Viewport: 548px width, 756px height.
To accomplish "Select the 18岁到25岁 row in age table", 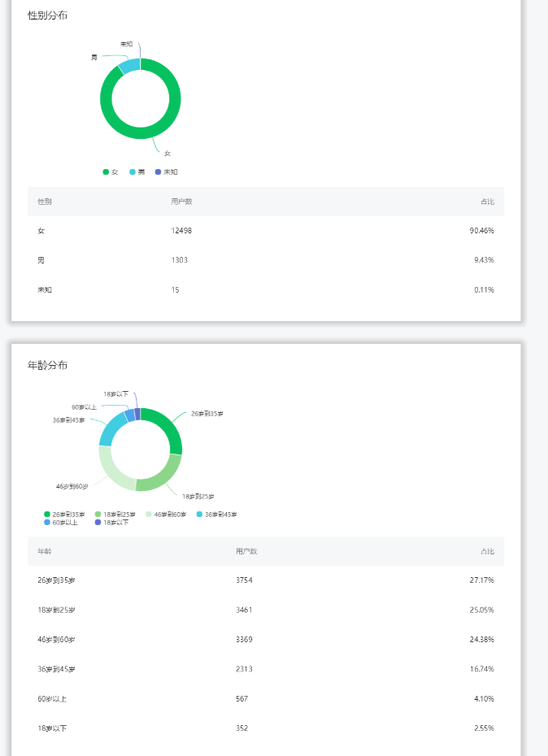I will click(266, 610).
